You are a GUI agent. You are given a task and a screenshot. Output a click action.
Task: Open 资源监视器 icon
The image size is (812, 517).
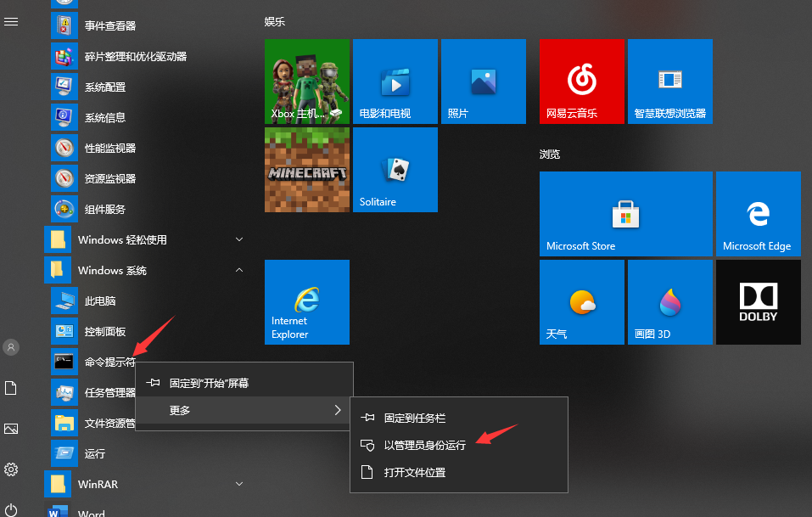coord(64,179)
